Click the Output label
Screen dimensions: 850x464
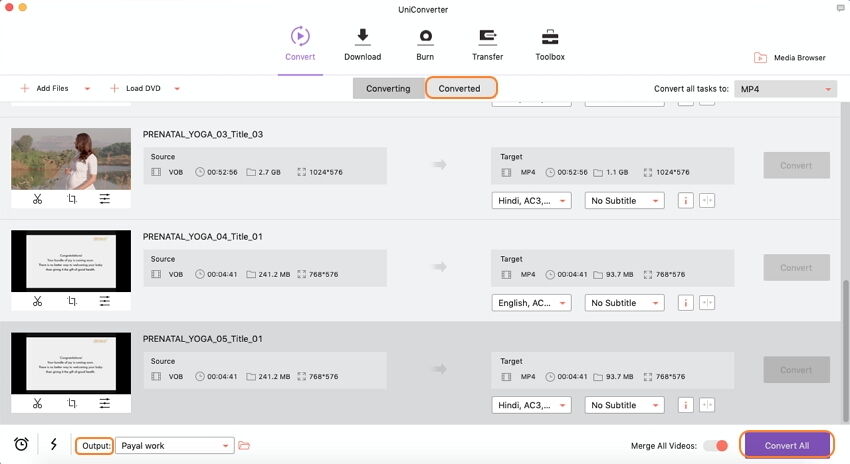point(95,446)
